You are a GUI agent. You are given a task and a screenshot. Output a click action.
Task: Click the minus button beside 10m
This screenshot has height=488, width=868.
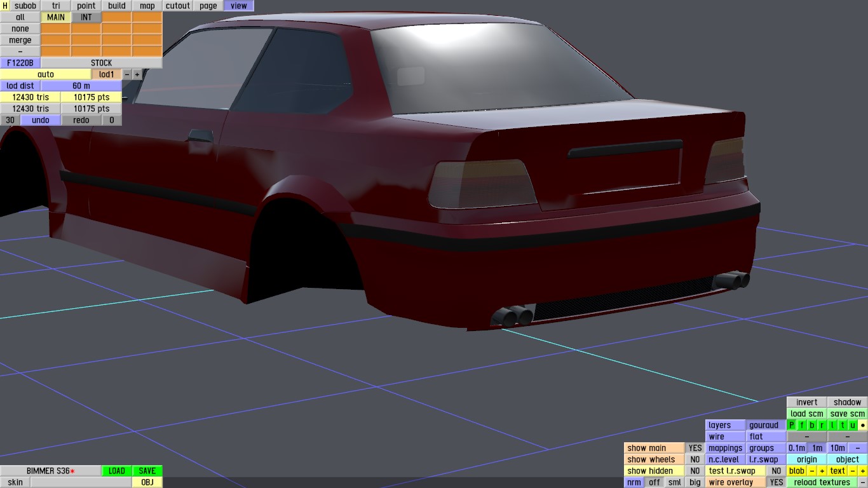pyautogui.click(x=858, y=448)
